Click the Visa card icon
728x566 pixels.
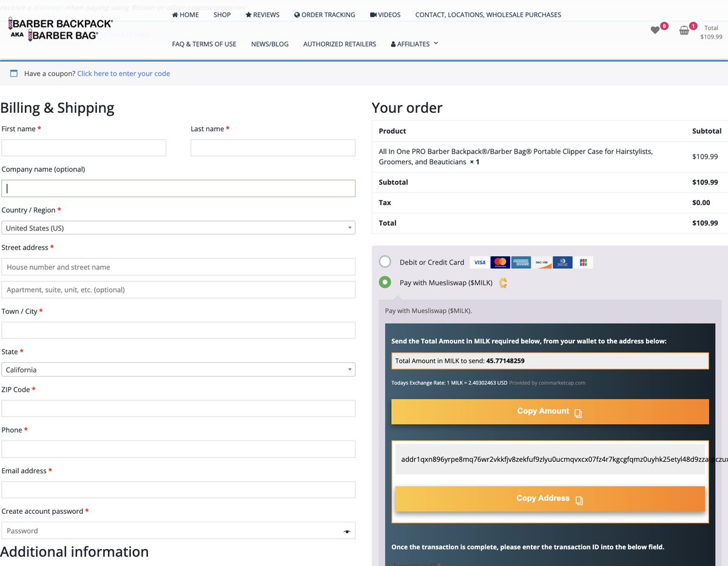480,263
